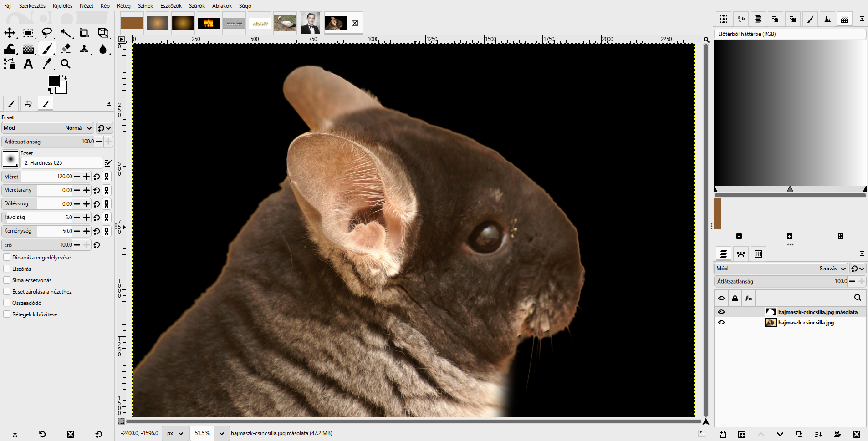Screen dimensions: 868x441
Task: Open the zoom percentage dropdown
Action: pyautogui.click(x=222, y=433)
